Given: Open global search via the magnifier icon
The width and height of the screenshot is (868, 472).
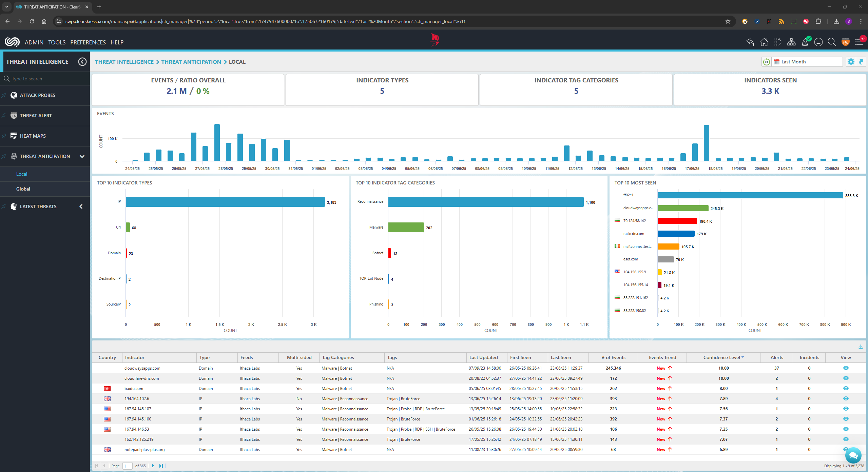Looking at the screenshot, I should pos(831,42).
